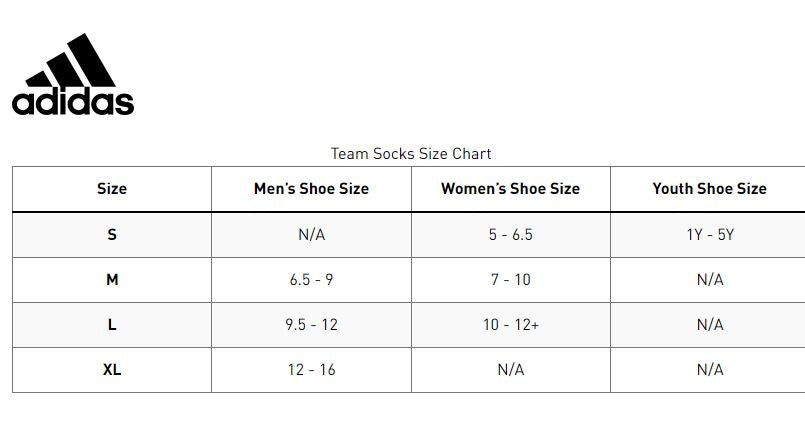This screenshot has width=805, height=435.
Task: Select the Men's Shoe Size header
Action: tap(311, 188)
